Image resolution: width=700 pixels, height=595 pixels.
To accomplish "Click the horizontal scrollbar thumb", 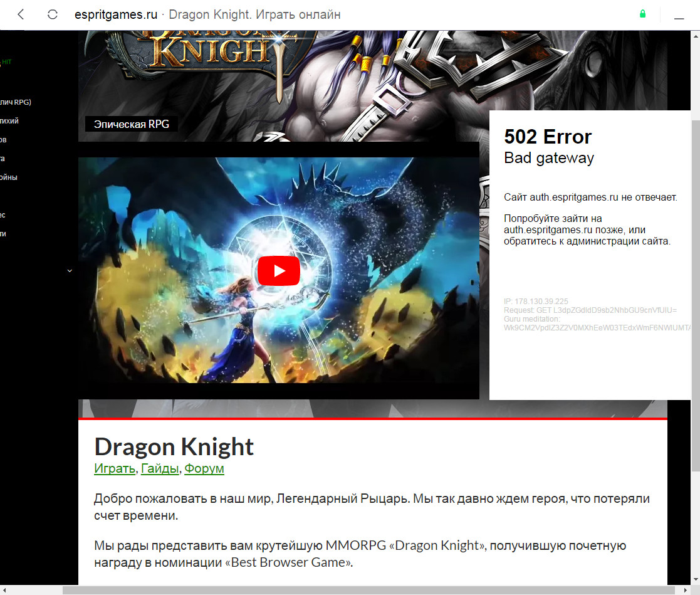I will tap(368, 590).
